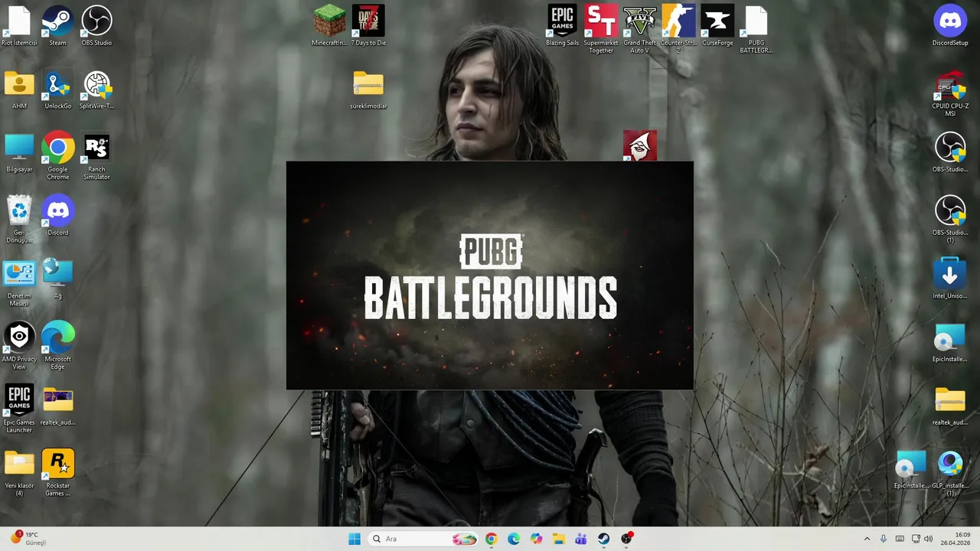Screen dimensions: 980x551
Task: Open the UnlockGo desktop shortcut
Action: pos(57,90)
